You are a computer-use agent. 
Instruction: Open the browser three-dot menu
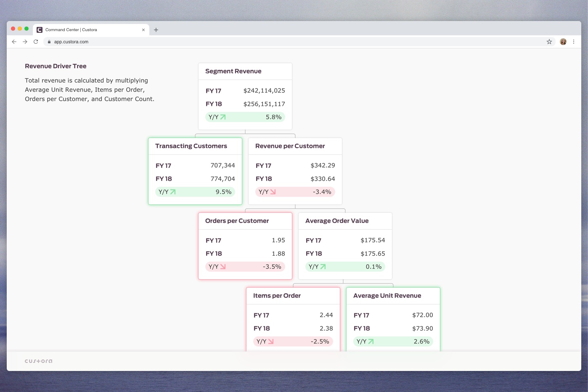[x=574, y=42]
